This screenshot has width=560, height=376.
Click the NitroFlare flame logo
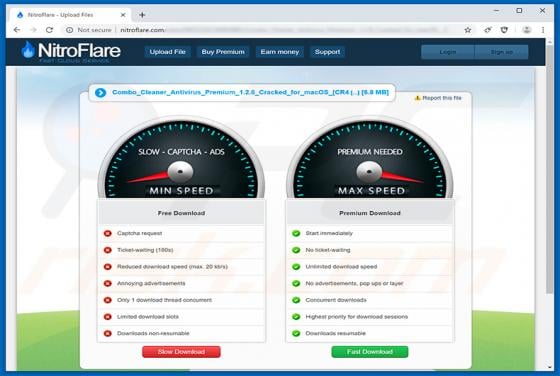point(28,50)
